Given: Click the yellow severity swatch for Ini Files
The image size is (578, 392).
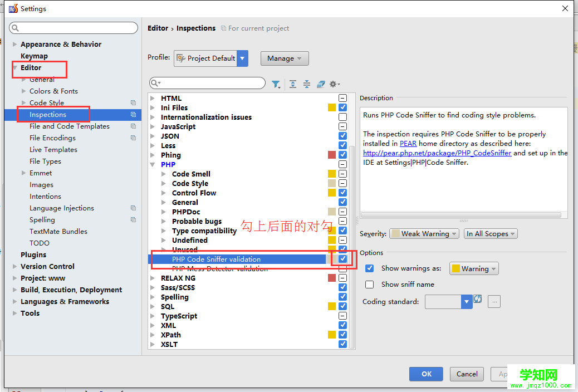Looking at the screenshot, I should (332, 107).
